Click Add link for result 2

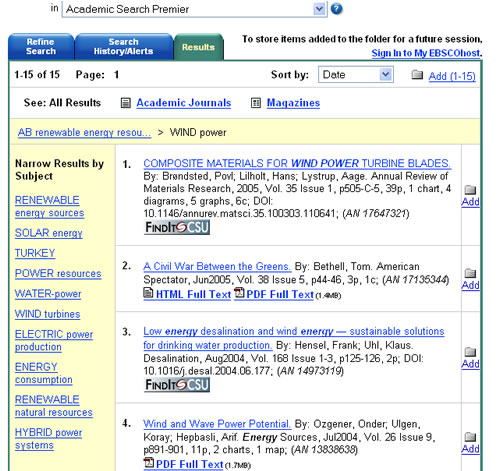pos(470,285)
